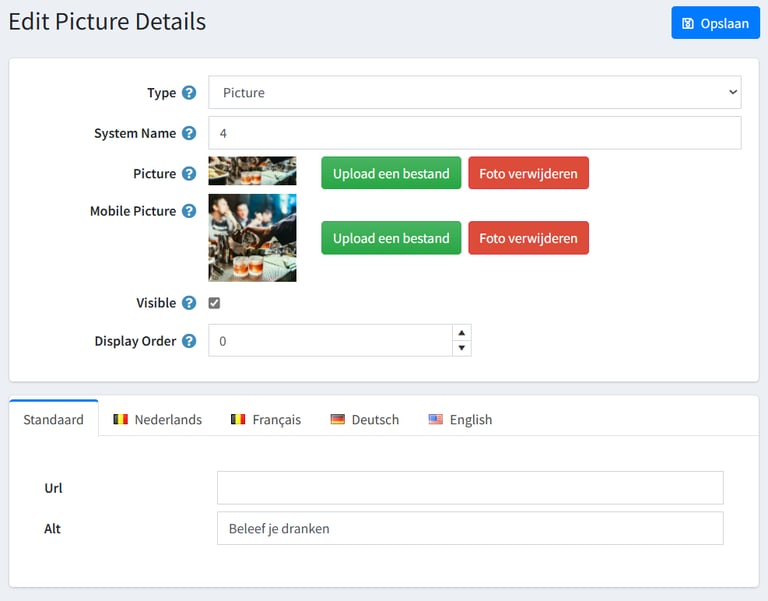The image size is (768, 601).
Task: Open the Type dropdown
Action: point(474,93)
